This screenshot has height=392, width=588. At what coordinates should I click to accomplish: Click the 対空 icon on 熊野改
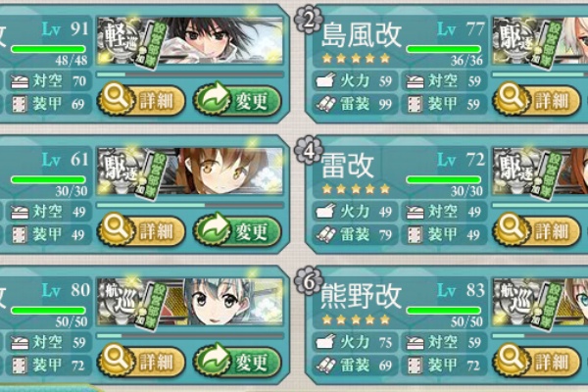[415, 342]
